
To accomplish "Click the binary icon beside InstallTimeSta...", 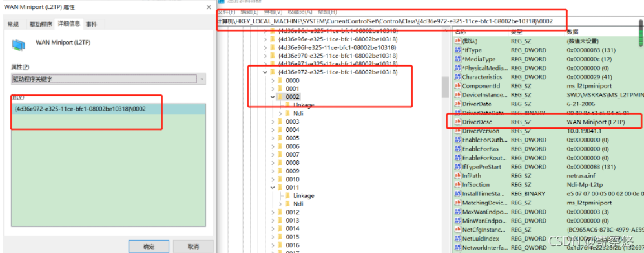I will 457,193.
